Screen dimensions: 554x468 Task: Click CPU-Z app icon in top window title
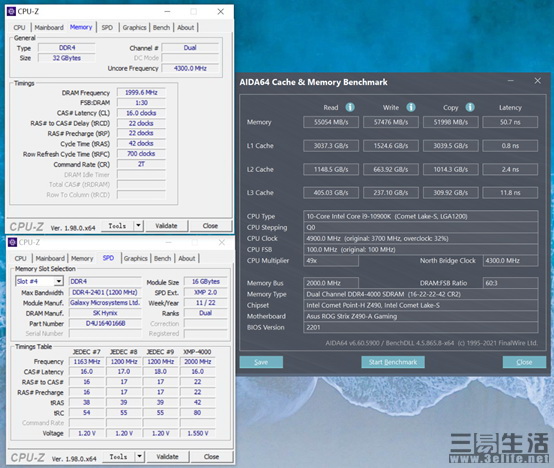[x=12, y=11]
